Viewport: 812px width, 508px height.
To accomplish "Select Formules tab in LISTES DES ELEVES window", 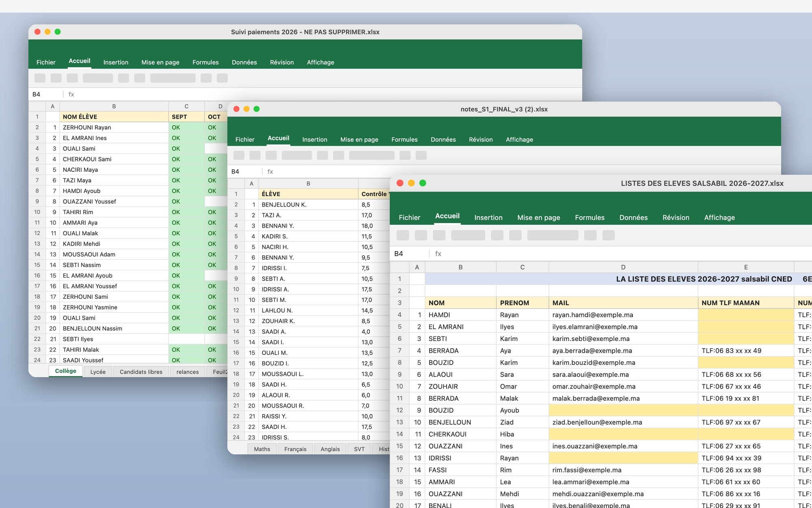I will pyautogui.click(x=590, y=217).
